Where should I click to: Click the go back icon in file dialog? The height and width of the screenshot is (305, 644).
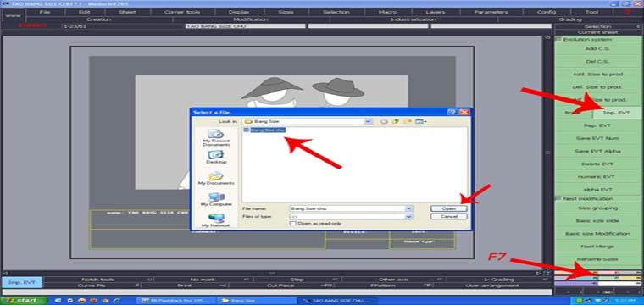384,121
